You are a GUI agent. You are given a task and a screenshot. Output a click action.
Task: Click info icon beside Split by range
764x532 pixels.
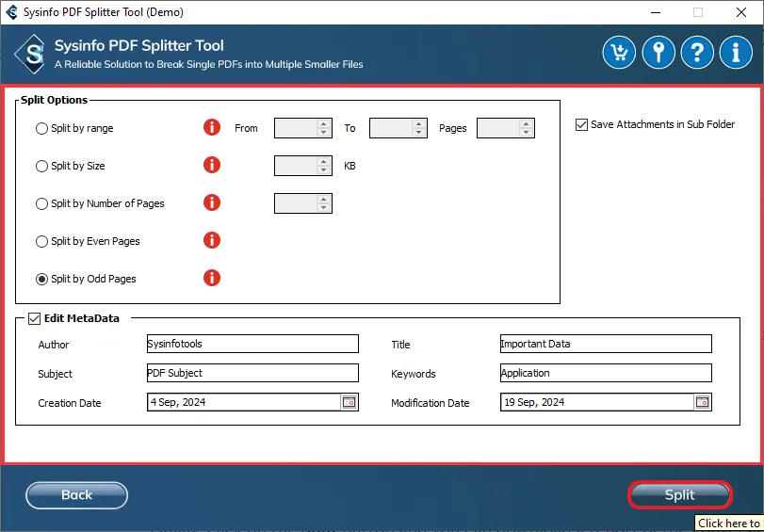pos(212,127)
